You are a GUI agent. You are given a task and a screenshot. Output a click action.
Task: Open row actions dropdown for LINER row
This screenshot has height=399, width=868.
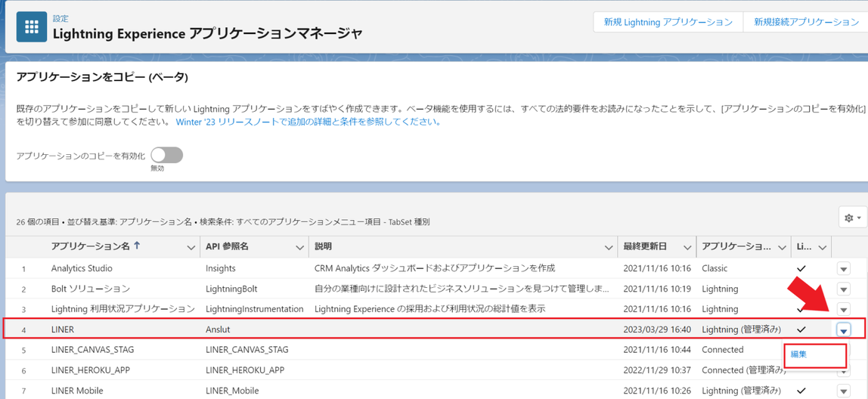[x=844, y=329]
